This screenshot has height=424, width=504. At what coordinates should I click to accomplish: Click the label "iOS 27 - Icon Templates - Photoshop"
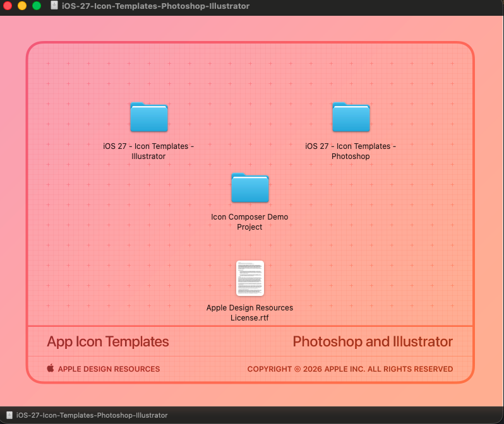[x=351, y=151]
